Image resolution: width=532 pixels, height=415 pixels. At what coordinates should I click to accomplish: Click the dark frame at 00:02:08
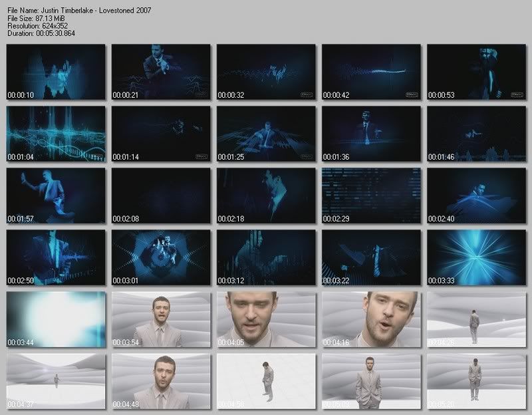pyautogui.click(x=161, y=196)
